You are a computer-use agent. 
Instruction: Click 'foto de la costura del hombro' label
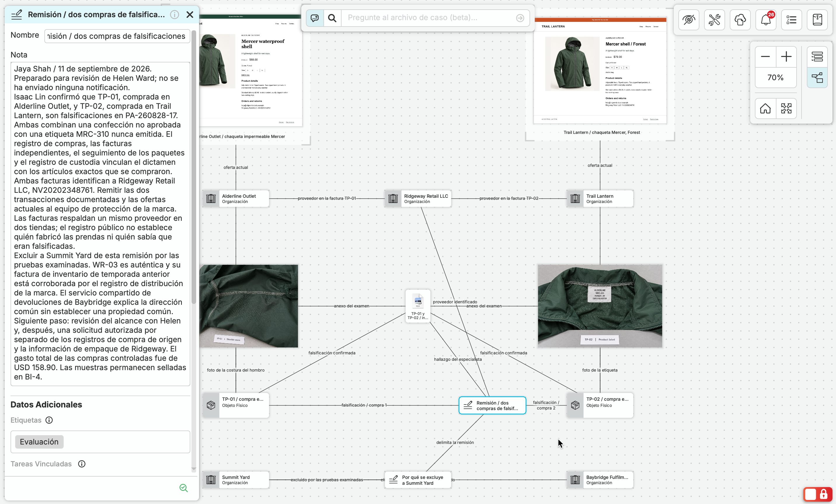point(236,370)
